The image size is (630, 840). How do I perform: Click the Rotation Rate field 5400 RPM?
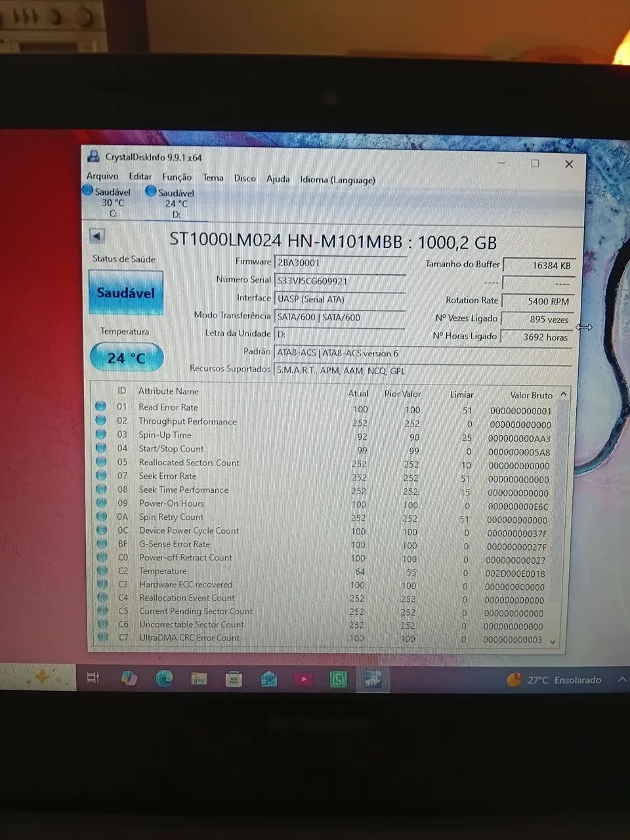(539, 301)
